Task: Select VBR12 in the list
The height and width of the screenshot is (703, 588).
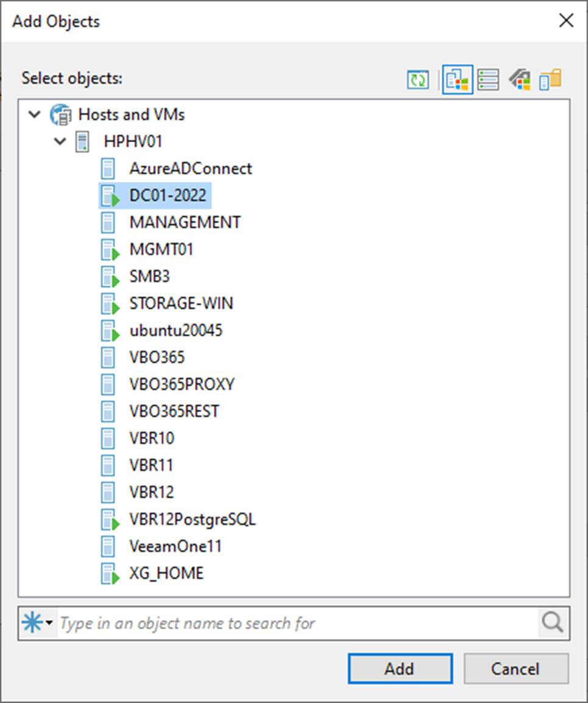Action: click(152, 492)
